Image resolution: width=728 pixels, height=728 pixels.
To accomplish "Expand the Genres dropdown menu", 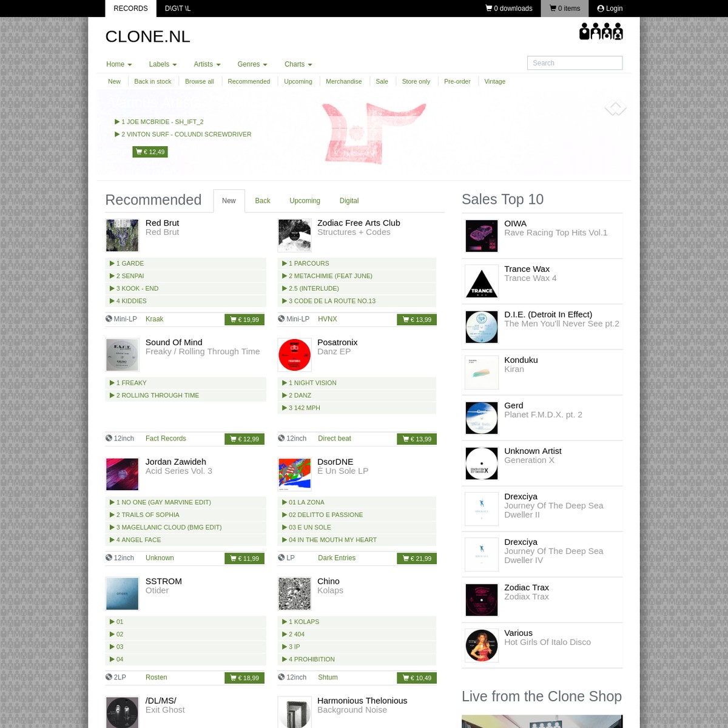I will click(x=252, y=64).
